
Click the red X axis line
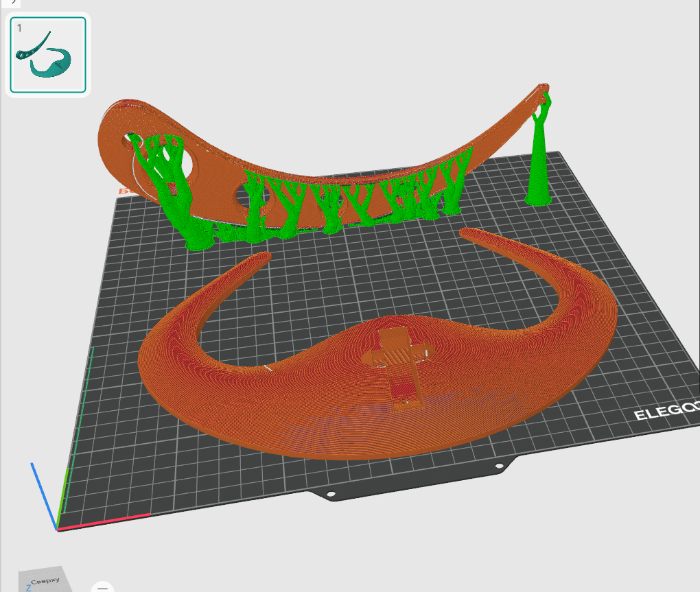click(104, 522)
